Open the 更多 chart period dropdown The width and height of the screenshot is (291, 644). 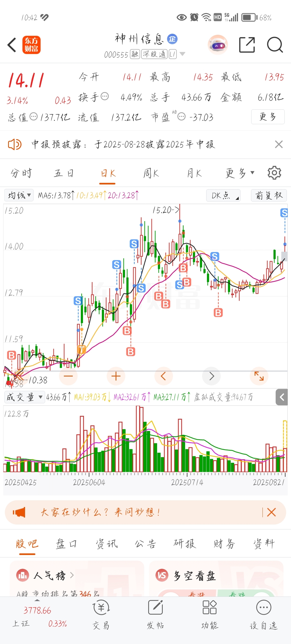click(x=240, y=173)
